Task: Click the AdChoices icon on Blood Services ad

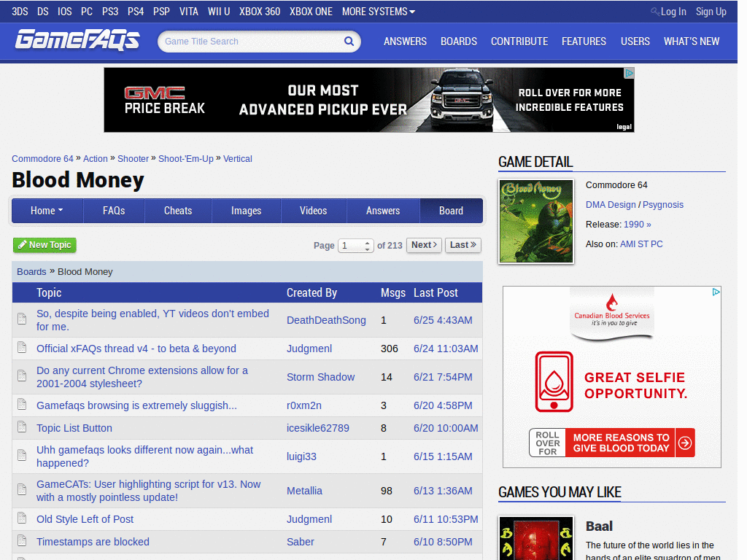Action: [716, 292]
